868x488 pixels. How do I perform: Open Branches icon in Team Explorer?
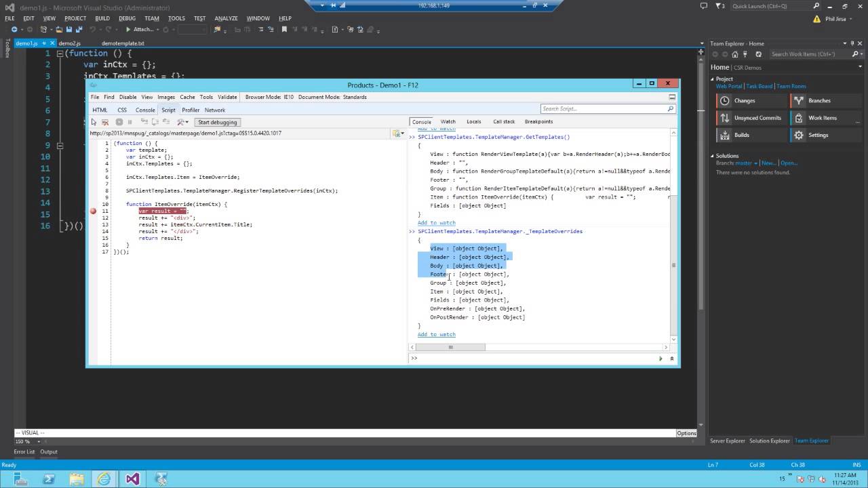pyautogui.click(x=799, y=100)
